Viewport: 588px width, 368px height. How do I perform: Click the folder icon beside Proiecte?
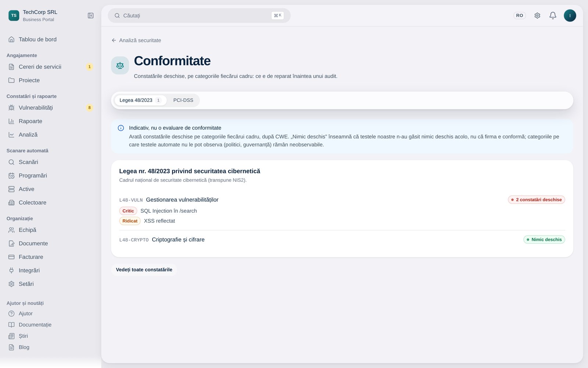tap(11, 80)
